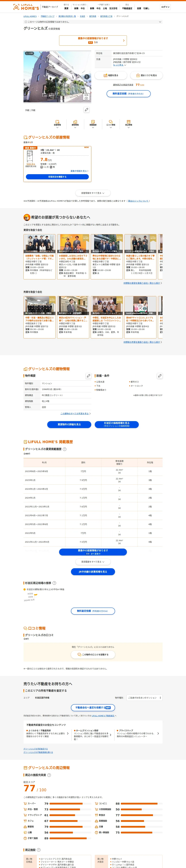This screenshot has width=186, height=868.
Task: Expand 賃貸履歴をすべて見る
Action: click(x=93, y=562)
